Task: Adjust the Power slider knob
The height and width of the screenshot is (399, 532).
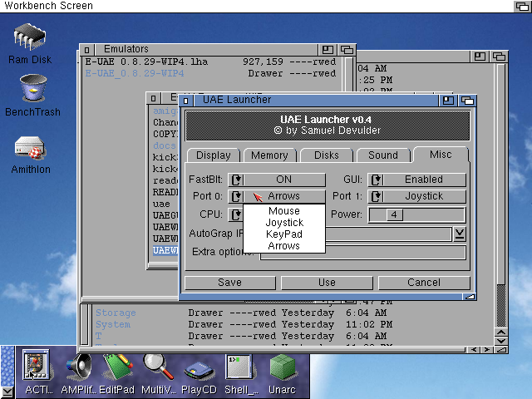Action: tap(394, 214)
